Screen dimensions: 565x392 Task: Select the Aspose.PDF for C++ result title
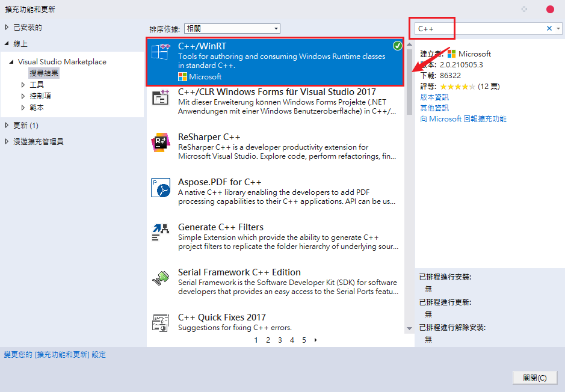point(220,182)
